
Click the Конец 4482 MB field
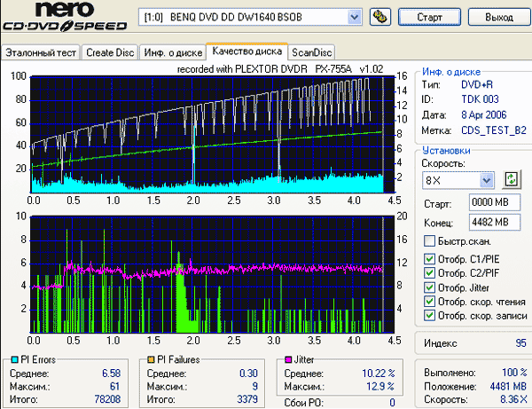(x=495, y=223)
